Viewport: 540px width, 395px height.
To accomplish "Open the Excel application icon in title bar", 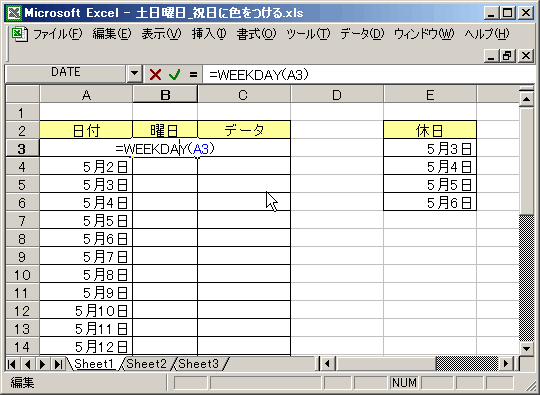I will tap(15, 13).
